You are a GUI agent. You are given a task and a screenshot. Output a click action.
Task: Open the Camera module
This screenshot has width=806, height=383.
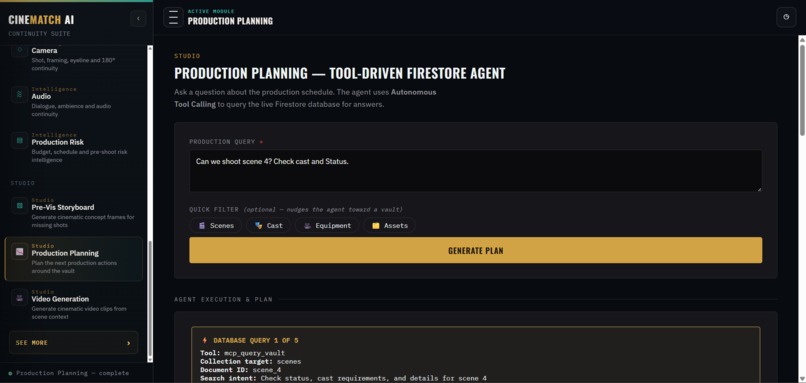pos(74,58)
